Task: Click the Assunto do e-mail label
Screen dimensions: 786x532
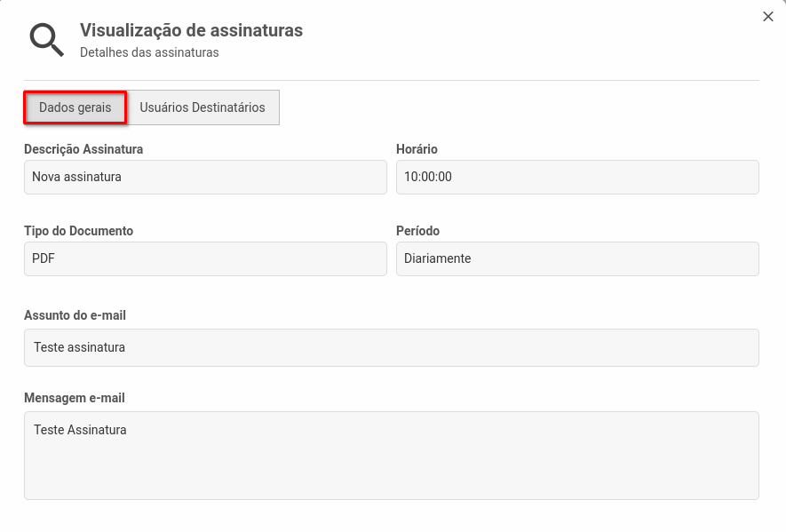Action: click(75, 315)
